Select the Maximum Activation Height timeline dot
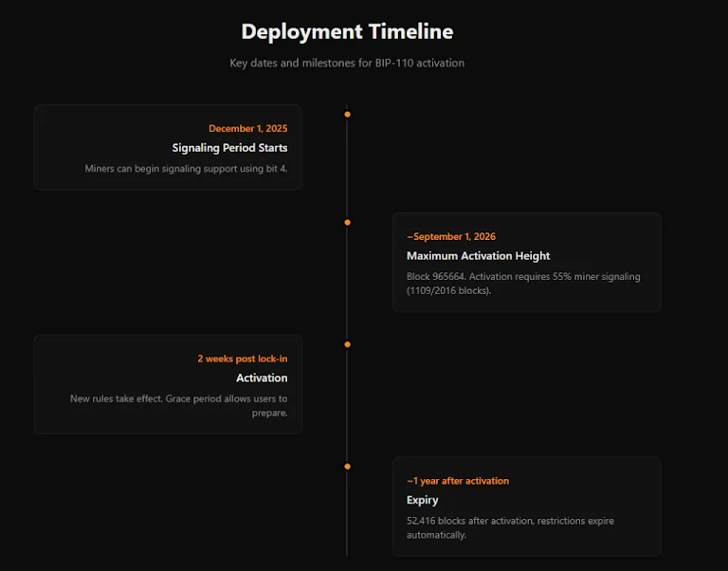 347,222
